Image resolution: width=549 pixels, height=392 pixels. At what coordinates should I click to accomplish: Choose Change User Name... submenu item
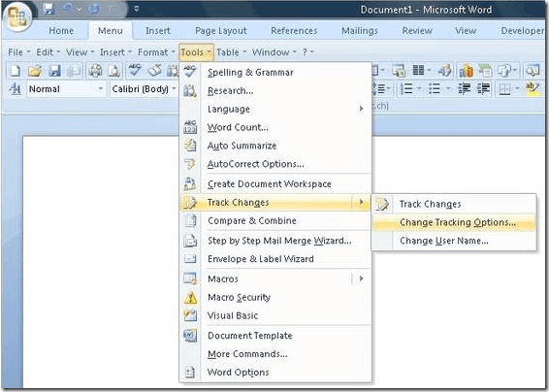[x=454, y=241]
